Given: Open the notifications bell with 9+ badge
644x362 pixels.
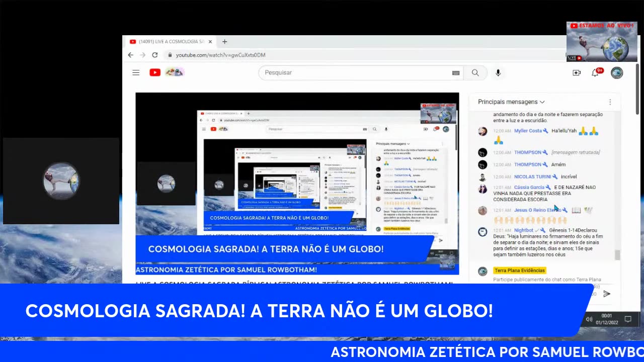Looking at the screenshot, I should click(596, 72).
